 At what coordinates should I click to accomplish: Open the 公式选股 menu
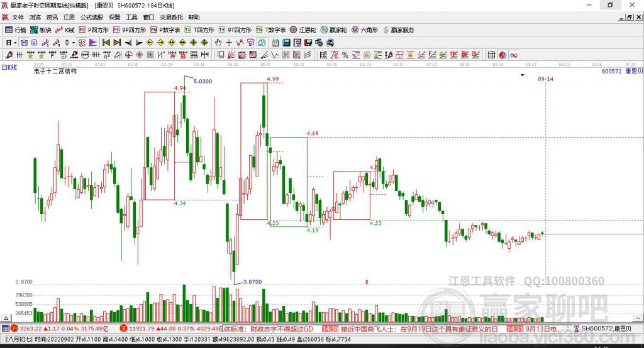pos(92,17)
